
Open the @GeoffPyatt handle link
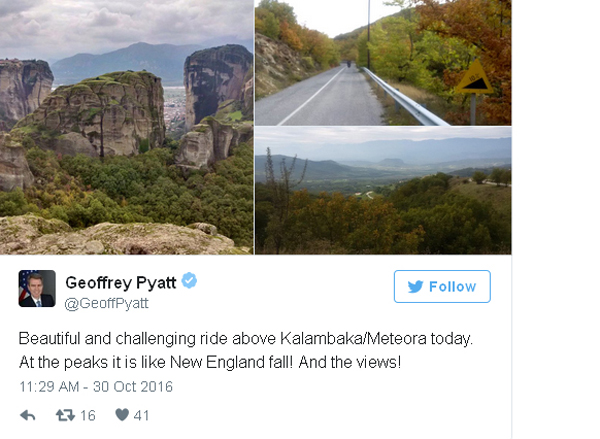click(106, 303)
